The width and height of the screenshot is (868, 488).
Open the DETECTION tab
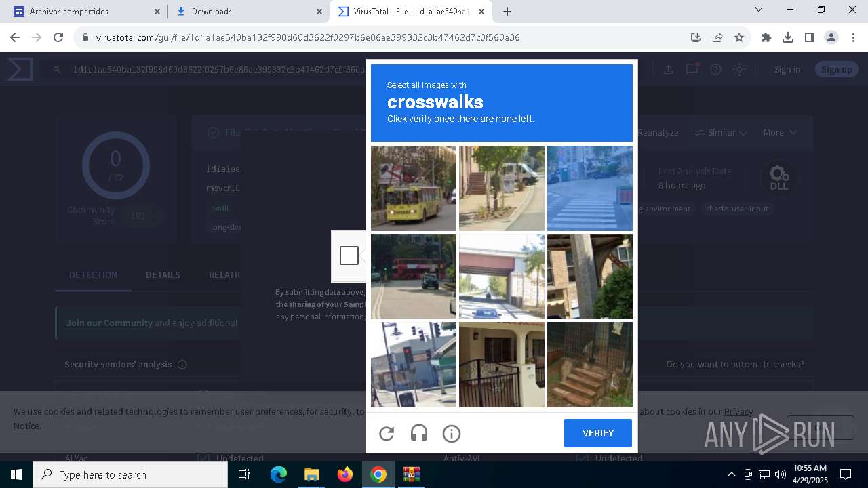click(93, 274)
